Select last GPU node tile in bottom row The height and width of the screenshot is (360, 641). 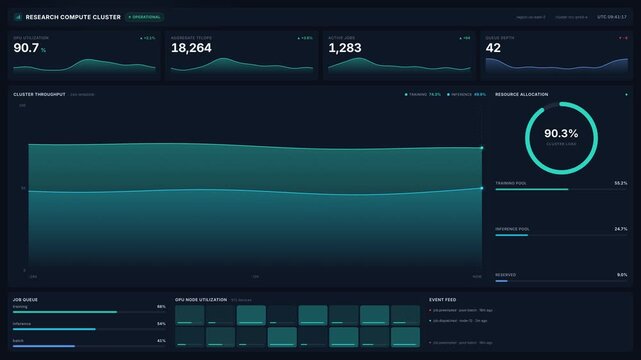pos(405,337)
